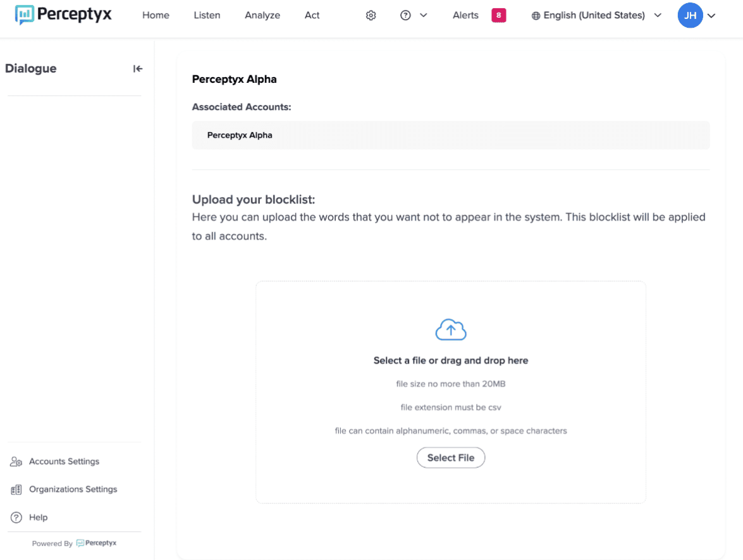
Task: Click the Accounts Settings icon
Action: pos(16,461)
